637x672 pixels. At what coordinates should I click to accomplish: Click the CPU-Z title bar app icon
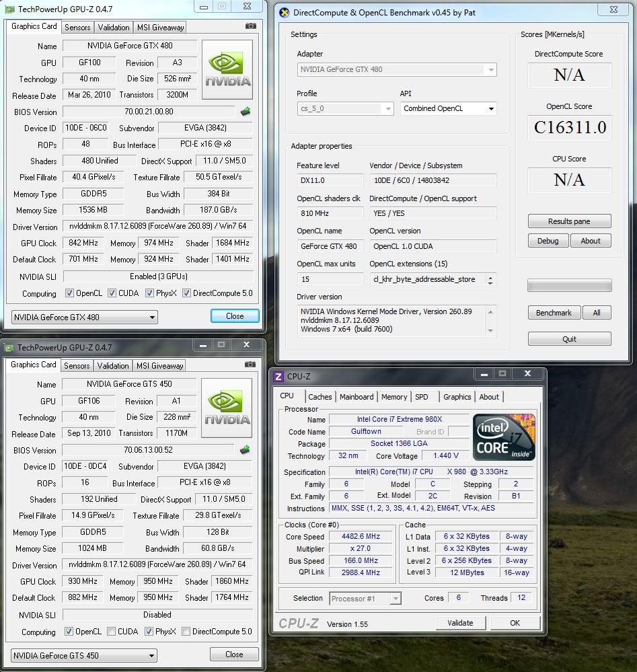coord(278,377)
